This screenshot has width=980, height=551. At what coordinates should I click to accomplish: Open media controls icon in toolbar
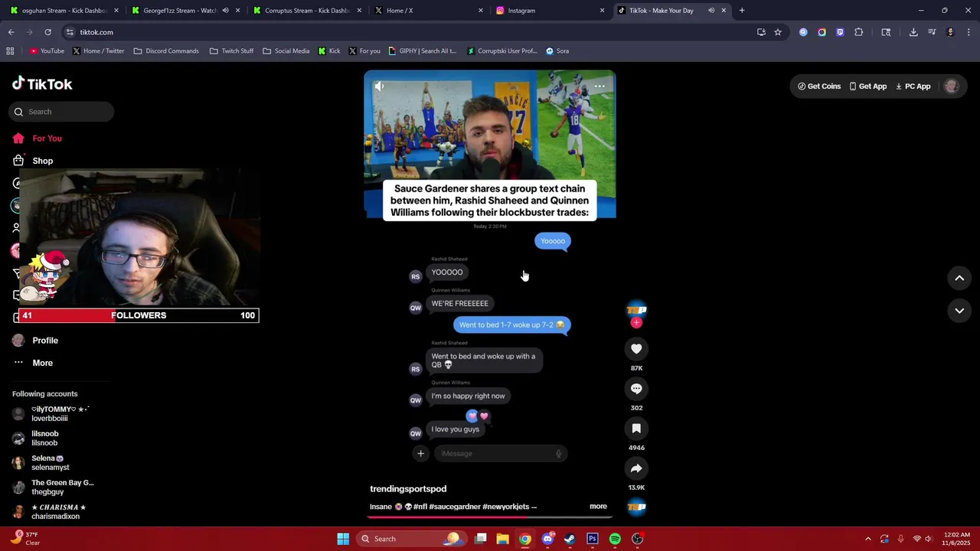(932, 32)
